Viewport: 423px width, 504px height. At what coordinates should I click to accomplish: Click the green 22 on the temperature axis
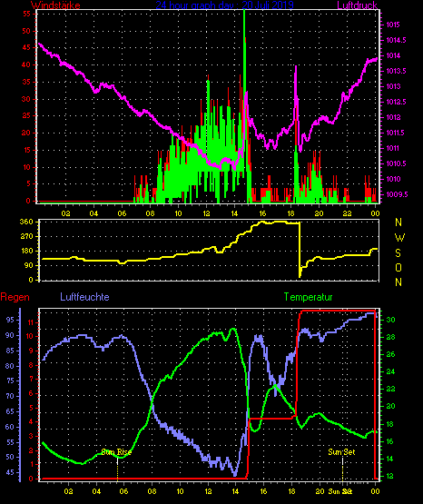point(390,389)
